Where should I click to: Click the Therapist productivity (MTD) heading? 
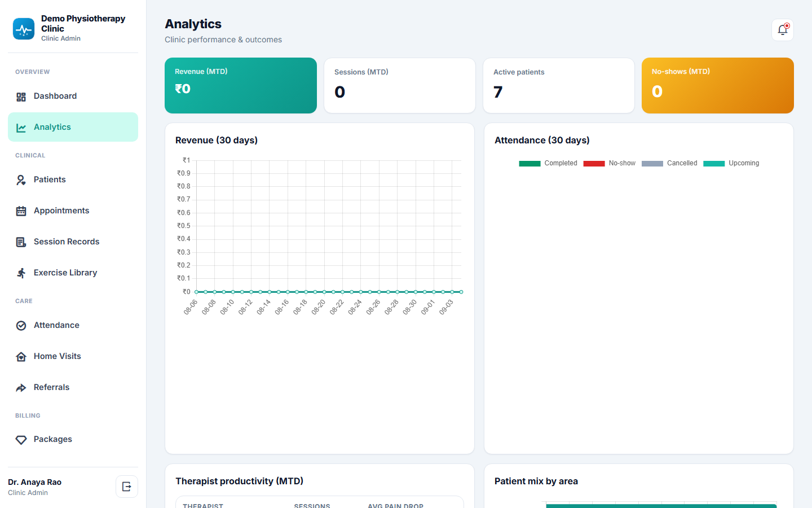pyautogui.click(x=239, y=481)
